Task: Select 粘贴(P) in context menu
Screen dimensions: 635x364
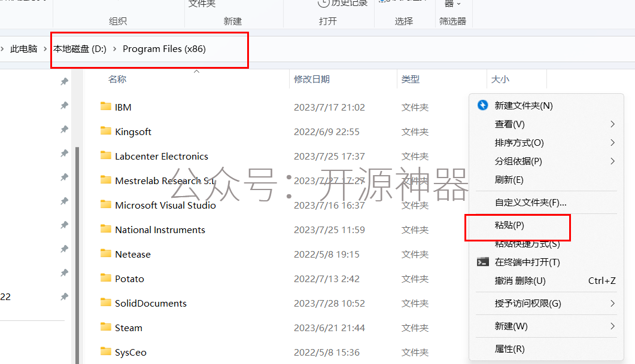Action: click(x=546, y=225)
